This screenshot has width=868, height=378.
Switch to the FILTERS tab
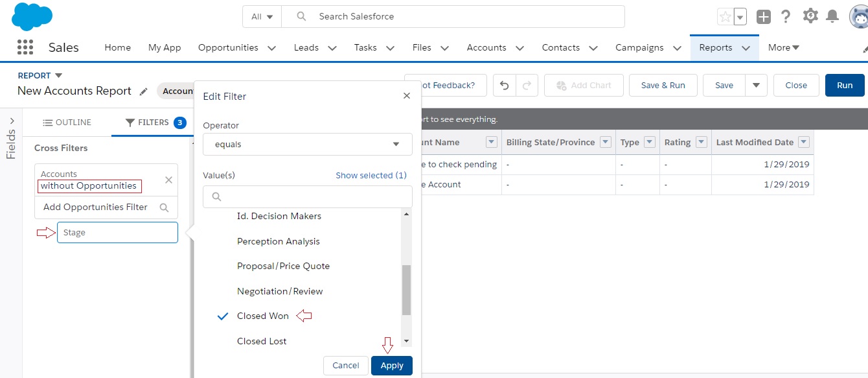154,123
